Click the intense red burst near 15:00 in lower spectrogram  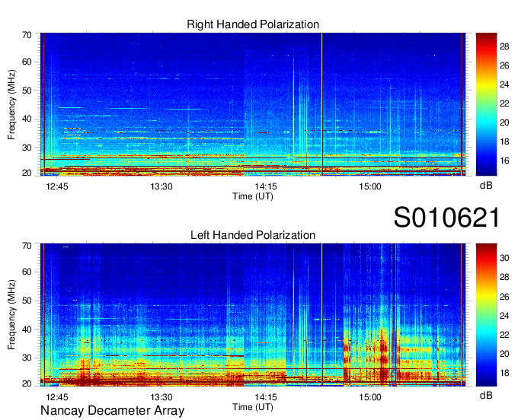[383, 356]
